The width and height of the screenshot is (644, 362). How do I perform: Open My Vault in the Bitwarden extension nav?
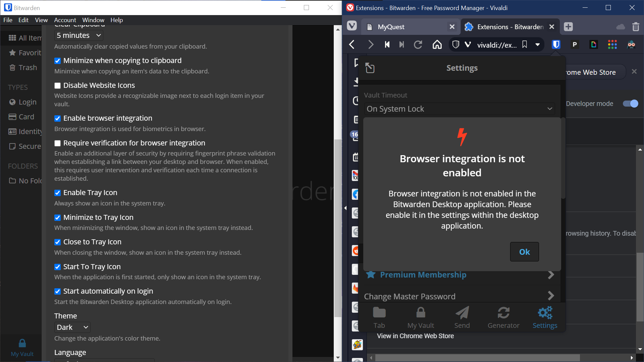click(x=420, y=317)
